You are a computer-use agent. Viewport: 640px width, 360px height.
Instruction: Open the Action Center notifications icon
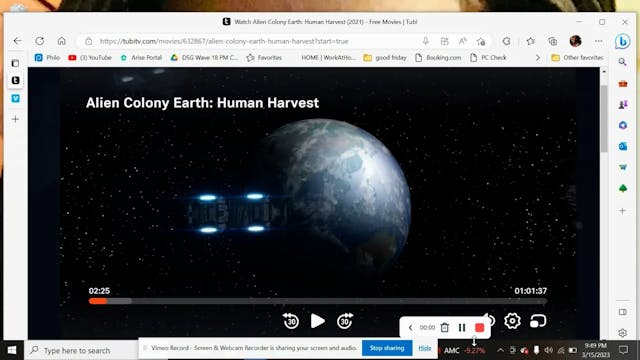(x=623, y=350)
